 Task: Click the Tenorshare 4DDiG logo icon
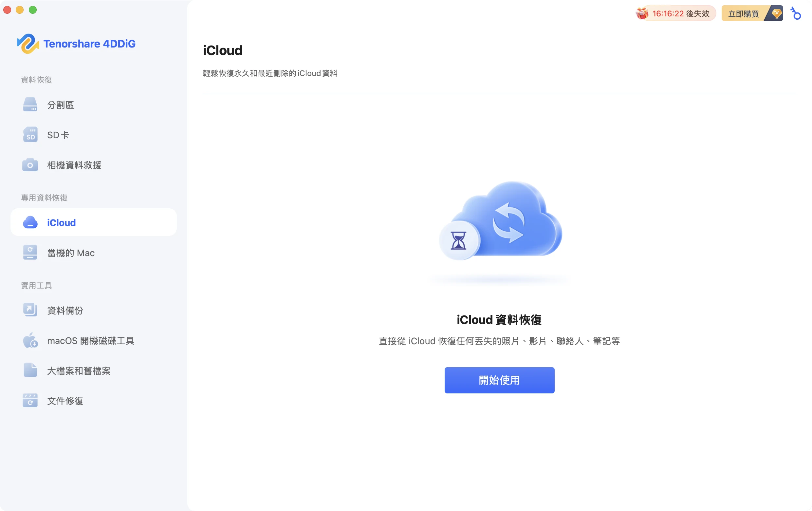(x=28, y=44)
